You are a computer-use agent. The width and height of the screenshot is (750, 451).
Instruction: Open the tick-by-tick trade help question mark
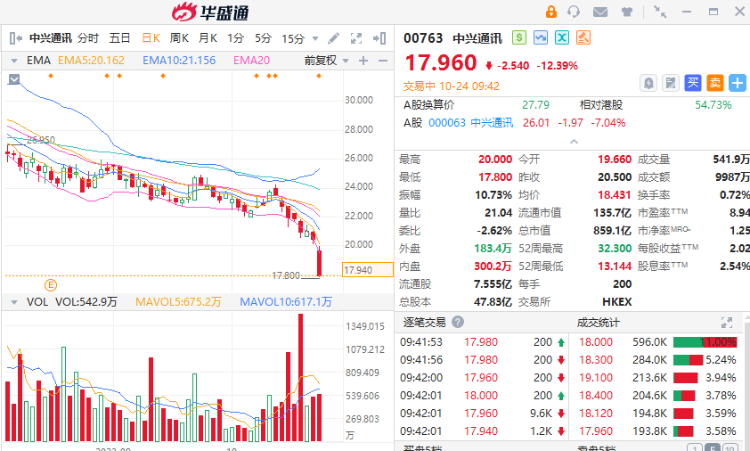[x=458, y=322]
